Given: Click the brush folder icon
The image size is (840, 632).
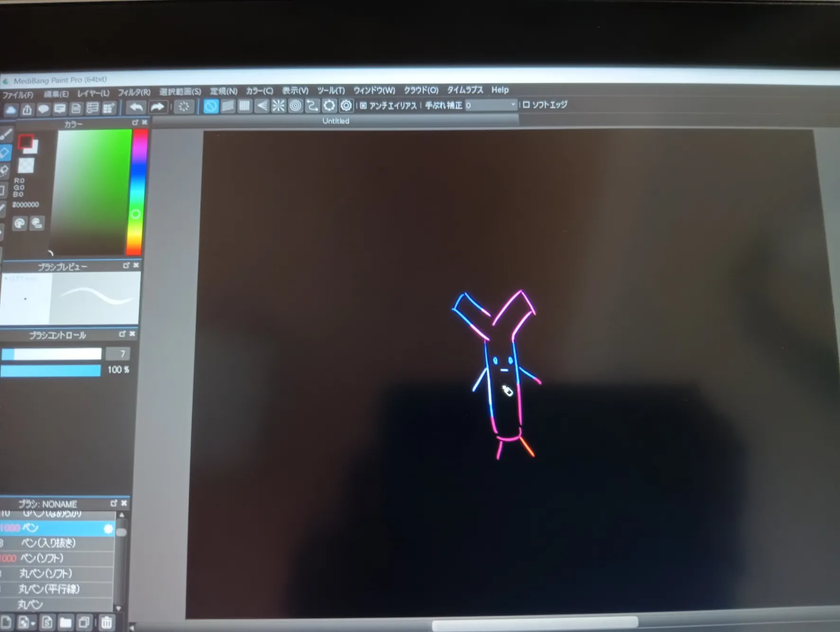Looking at the screenshot, I should point(66,623).
